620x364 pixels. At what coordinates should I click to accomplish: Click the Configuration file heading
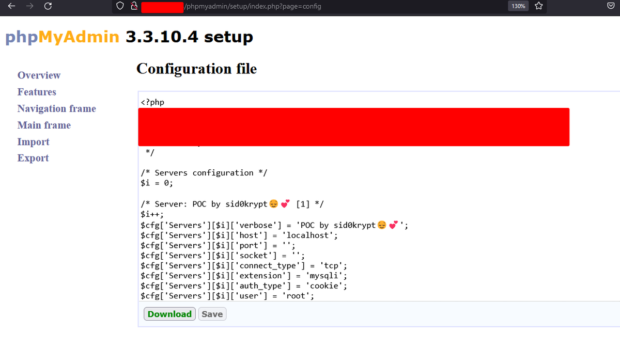[196, 69]
